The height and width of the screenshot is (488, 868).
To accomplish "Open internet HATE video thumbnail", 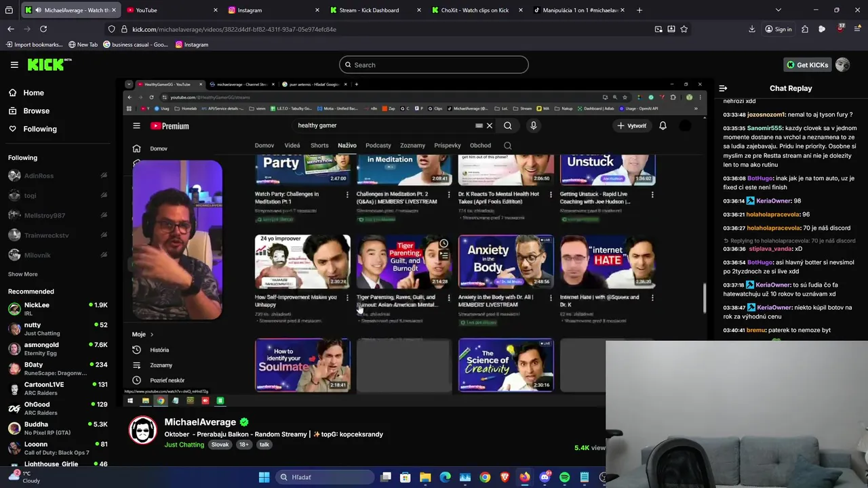I will pos(608,262).
